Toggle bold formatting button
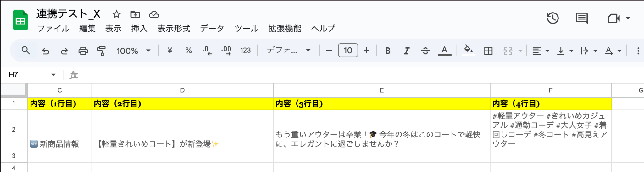Image resolution: width=644 pixels, height=172 pixels. pos(388,51)
